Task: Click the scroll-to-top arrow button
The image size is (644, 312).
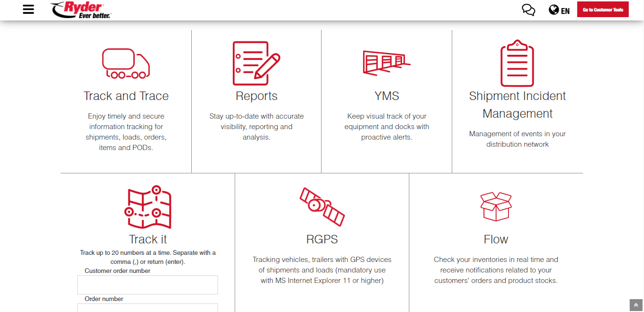Action: [635, 305]
